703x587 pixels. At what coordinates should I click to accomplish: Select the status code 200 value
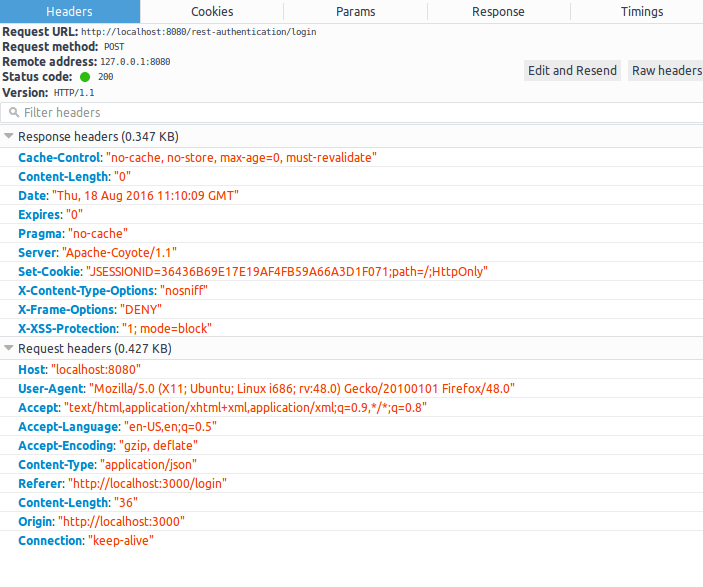[x=105, y=77]
